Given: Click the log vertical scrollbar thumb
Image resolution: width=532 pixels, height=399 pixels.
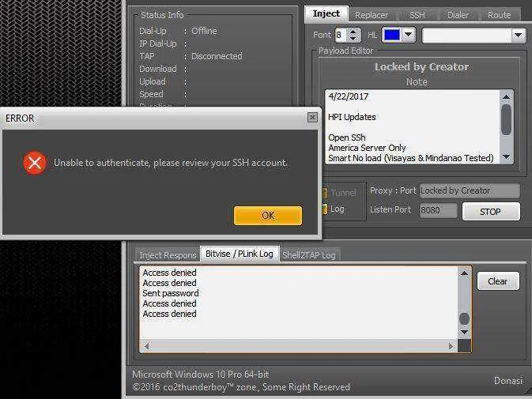Looking at the screenshot, I should (464, 318).
